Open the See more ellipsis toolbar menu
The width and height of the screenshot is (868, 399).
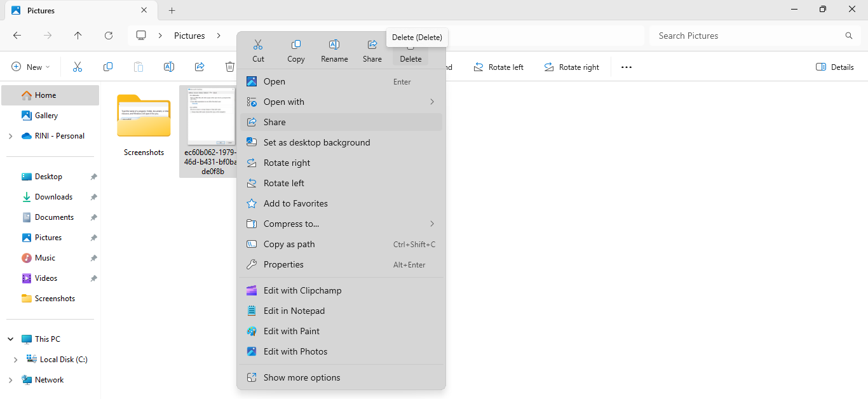click(x=627, y=67)
